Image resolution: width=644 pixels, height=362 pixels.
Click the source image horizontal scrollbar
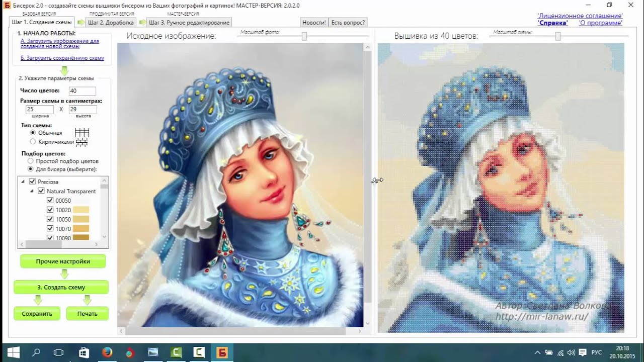[240, 331]
